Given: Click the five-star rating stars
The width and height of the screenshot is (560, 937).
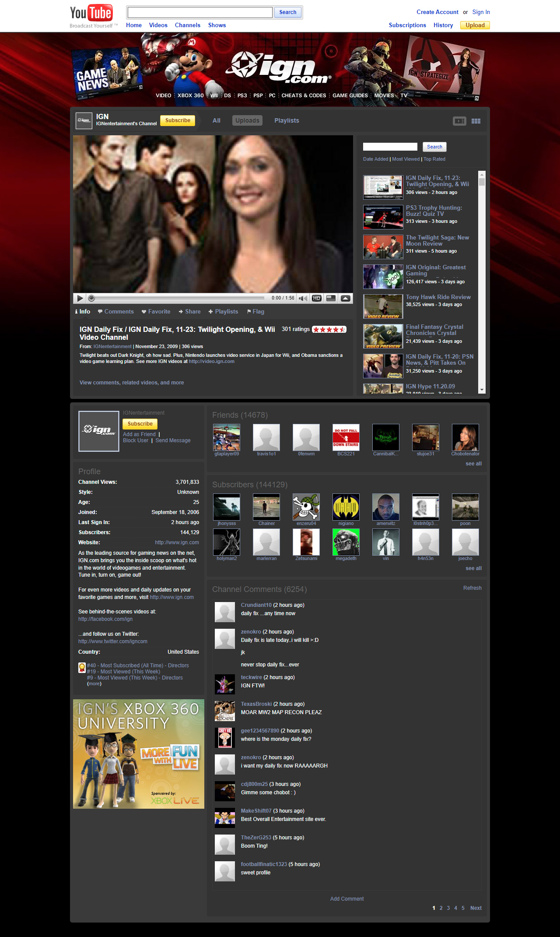Looking at the screenshot, I should [329, 330].
